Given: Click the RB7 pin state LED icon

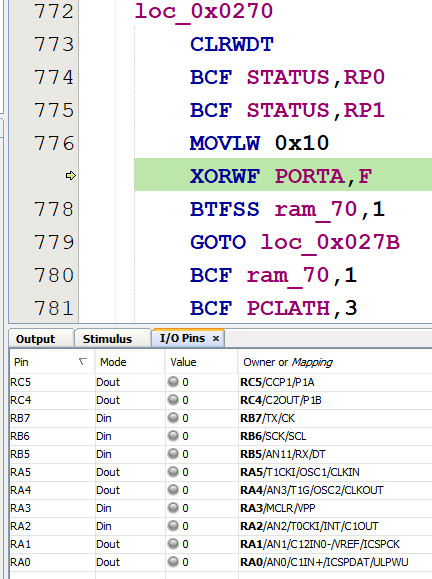Looking at the screenshot, I should pos(173,418).
